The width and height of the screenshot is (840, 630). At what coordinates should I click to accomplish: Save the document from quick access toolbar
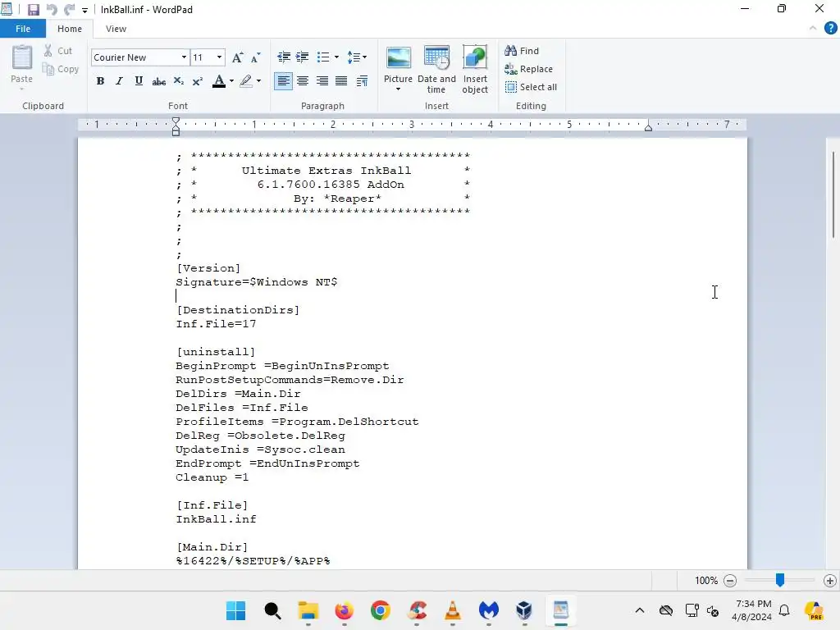click(33, 10)
